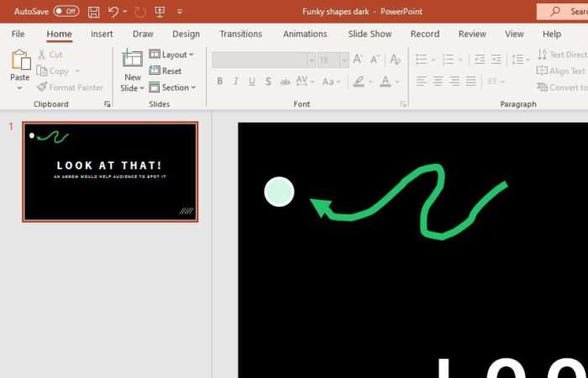Start presentation from beginning icon
The height and width of the screenshot is (378, 588).
click(x=160, y=12)
